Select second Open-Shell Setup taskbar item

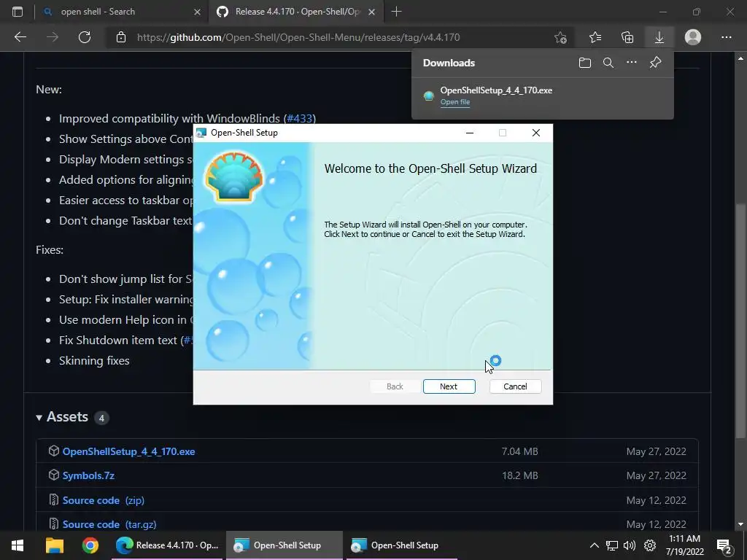tap(400, 545)
